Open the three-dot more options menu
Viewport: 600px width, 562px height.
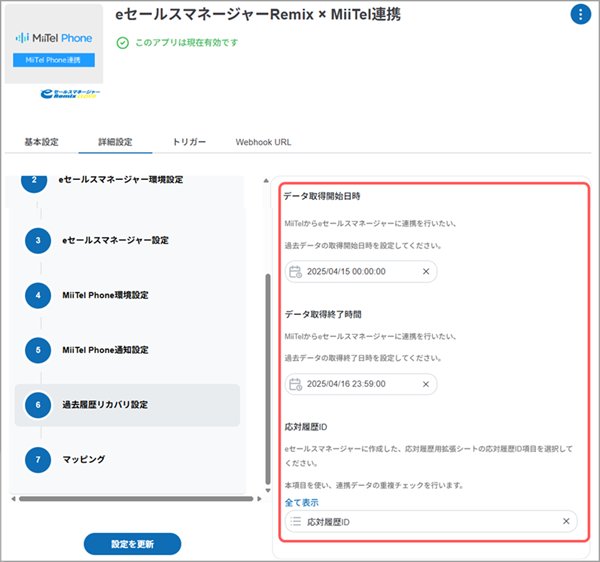coord(580,14)
